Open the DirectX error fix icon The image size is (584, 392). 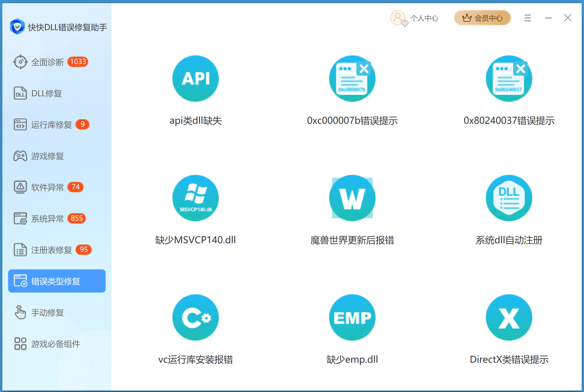[x=509, y=317]
